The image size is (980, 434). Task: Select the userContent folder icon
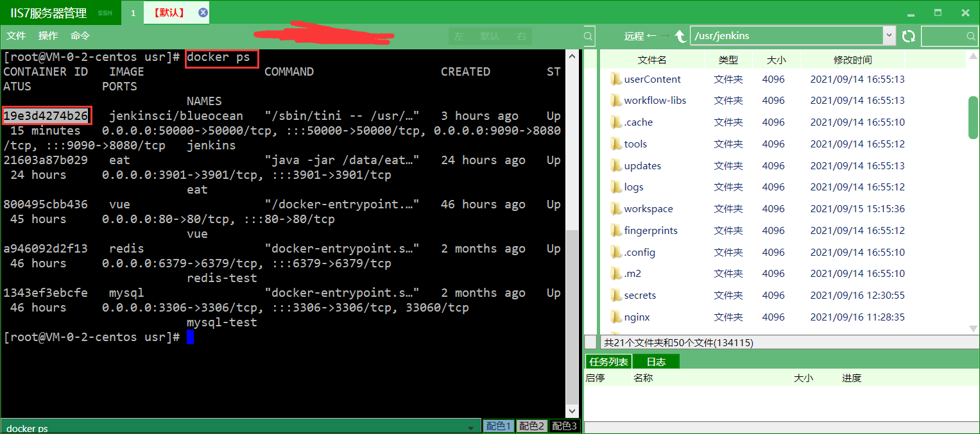(616, 79)
